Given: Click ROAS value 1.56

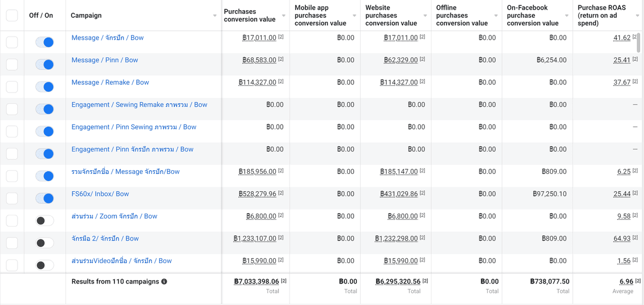Looking at the screenshot, I should [624, 261].
